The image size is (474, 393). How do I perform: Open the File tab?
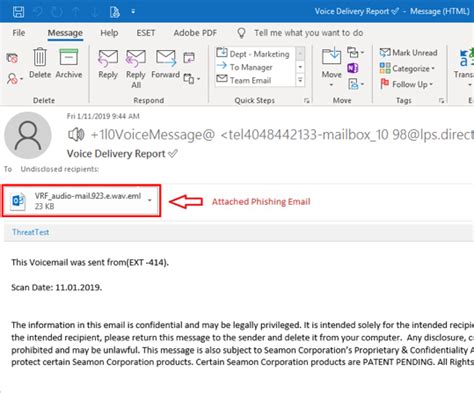(x=19, y=33)
